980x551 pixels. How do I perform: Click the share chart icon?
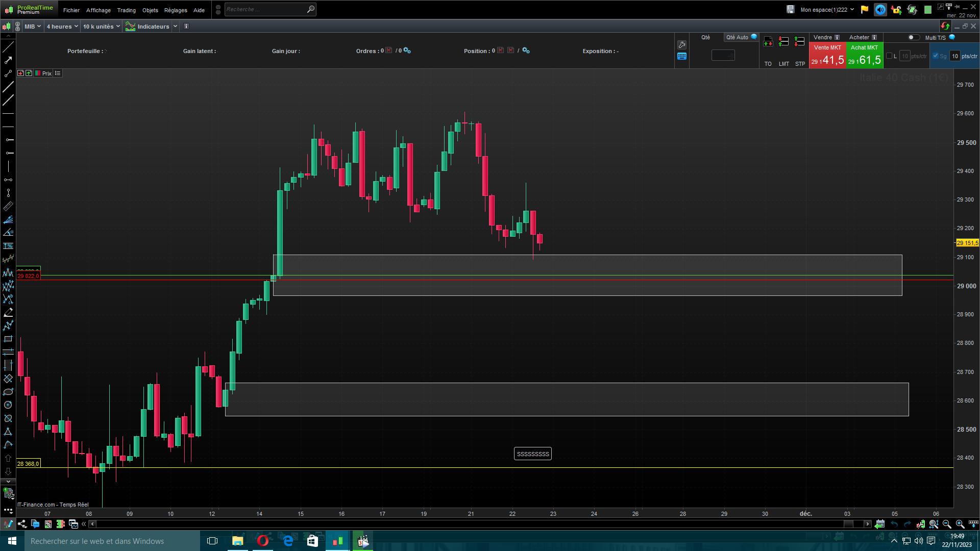coord(22,524)
